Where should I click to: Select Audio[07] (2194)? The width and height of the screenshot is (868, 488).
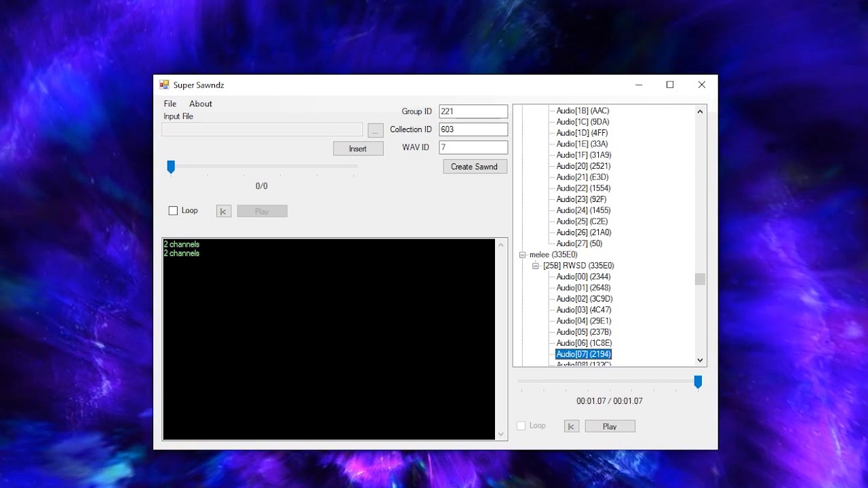pos(584,354)
